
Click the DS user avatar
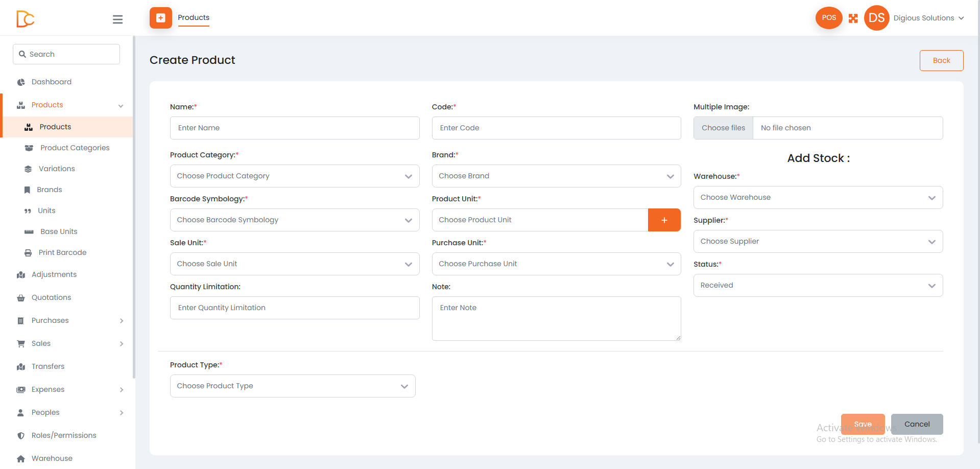[876, 18]
